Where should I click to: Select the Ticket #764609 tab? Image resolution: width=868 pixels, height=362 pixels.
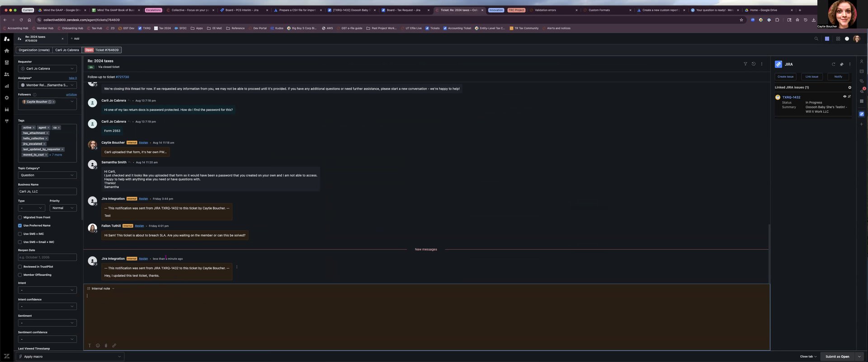[102, 50]
